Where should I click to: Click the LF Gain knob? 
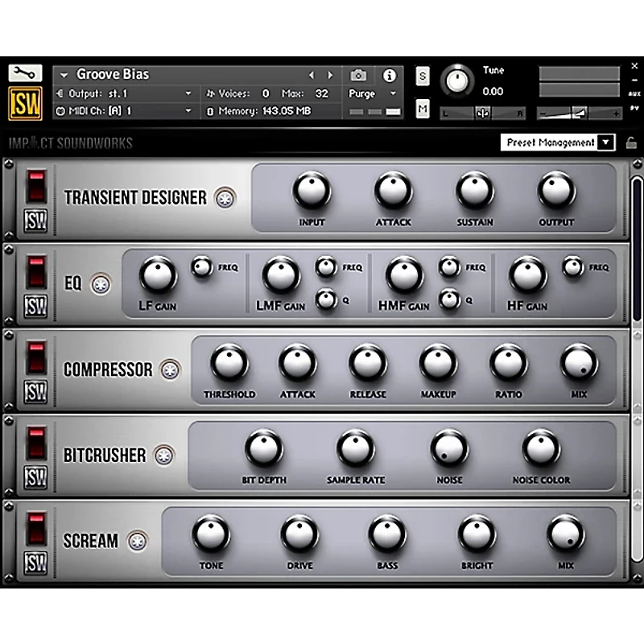pos(158,275)
